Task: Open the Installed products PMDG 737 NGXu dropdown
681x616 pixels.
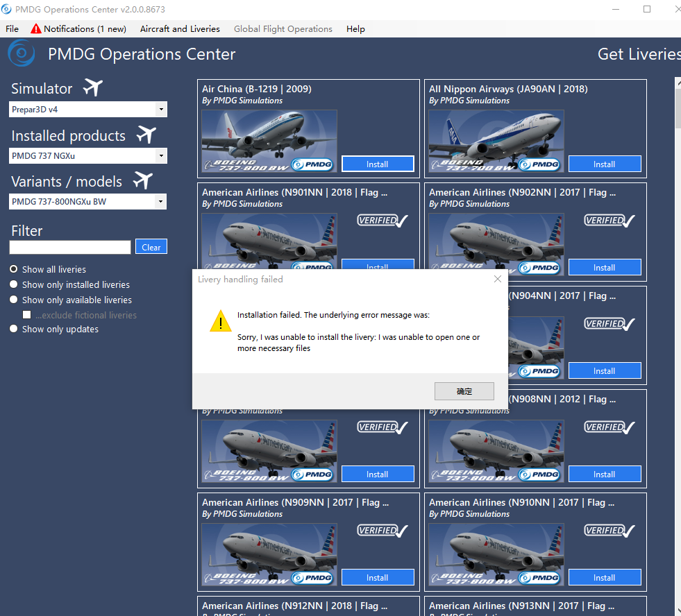Action: [x=87, y=156]
